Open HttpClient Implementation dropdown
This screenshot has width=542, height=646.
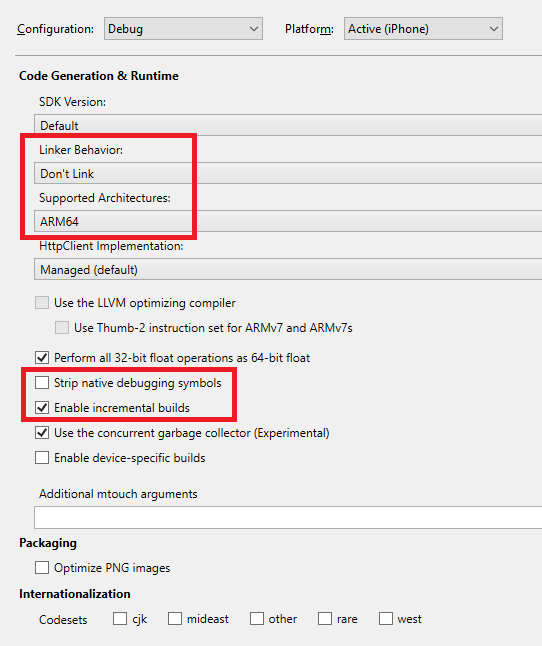click(x=288, y=269)
